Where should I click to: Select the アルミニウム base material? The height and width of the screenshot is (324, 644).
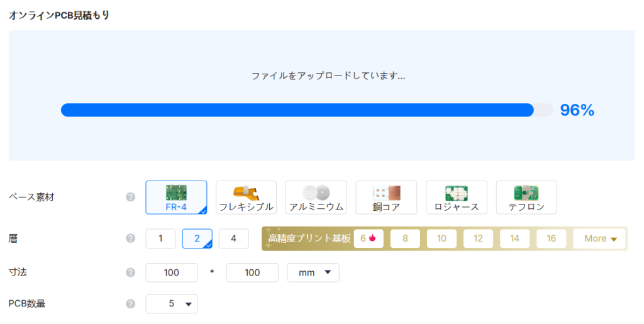pos(316,198)
